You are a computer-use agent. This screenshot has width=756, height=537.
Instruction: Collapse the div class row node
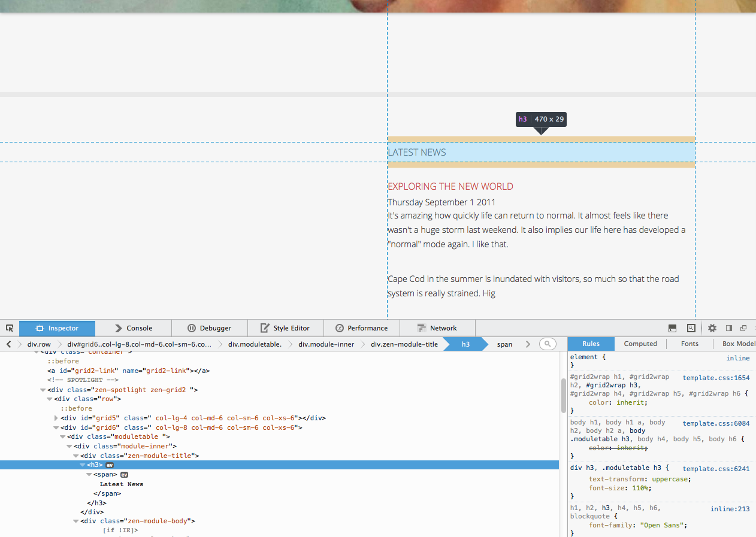click(50, 399)
